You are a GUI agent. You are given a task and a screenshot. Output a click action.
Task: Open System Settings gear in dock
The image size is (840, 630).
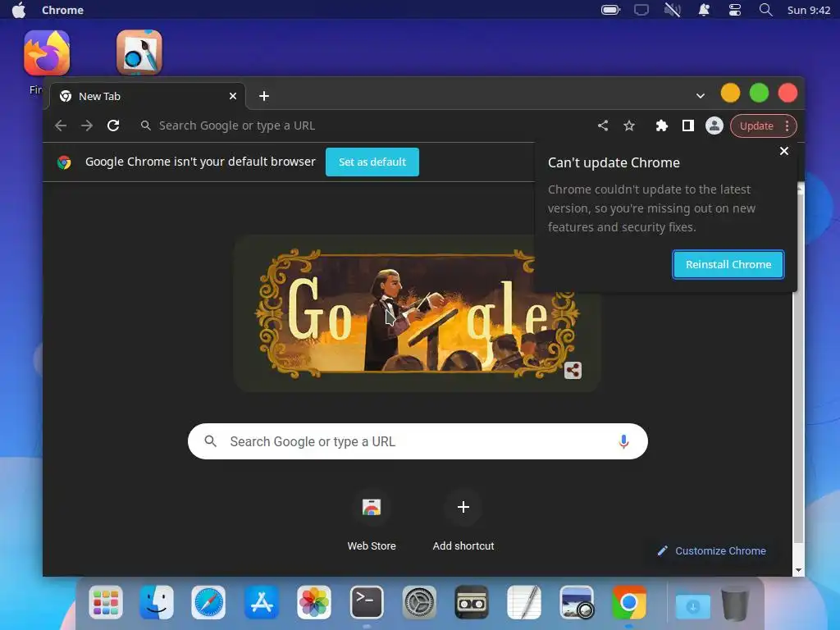click(419, 602)
